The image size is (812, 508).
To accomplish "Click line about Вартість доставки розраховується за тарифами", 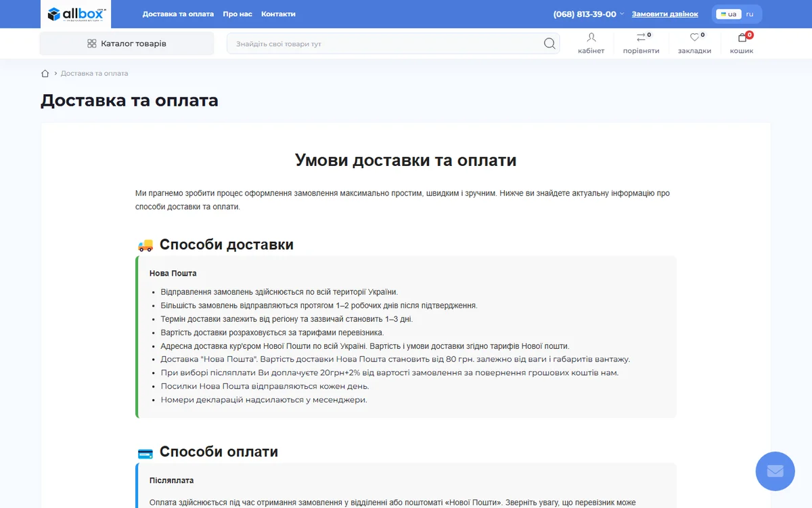I will coord(272,333).
